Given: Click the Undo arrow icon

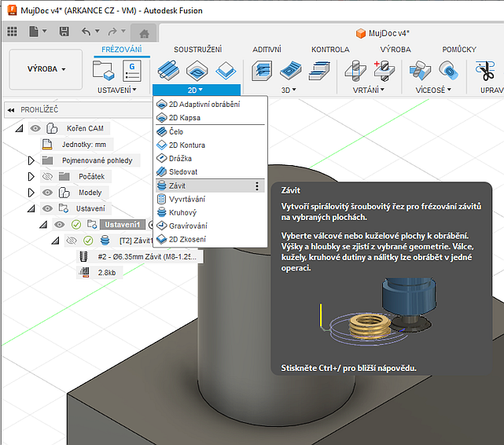Looking at the screenshot, I should (x=86, y=32).
